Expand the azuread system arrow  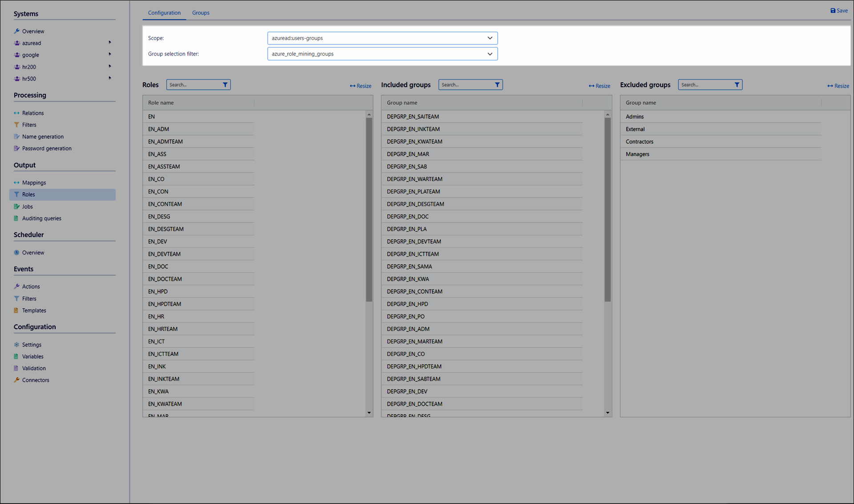pos(110,43)
